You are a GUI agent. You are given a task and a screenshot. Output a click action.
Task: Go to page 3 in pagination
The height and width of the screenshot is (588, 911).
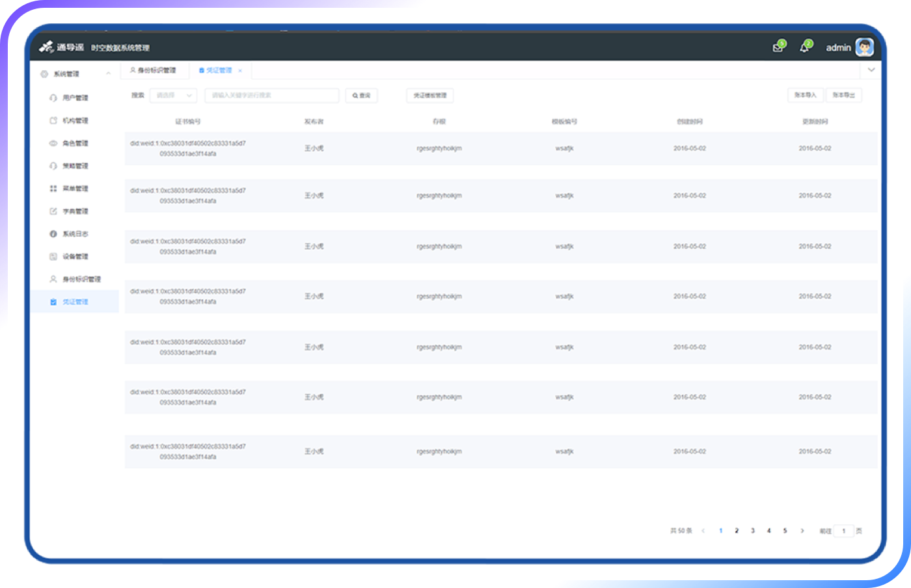[753, 531]
